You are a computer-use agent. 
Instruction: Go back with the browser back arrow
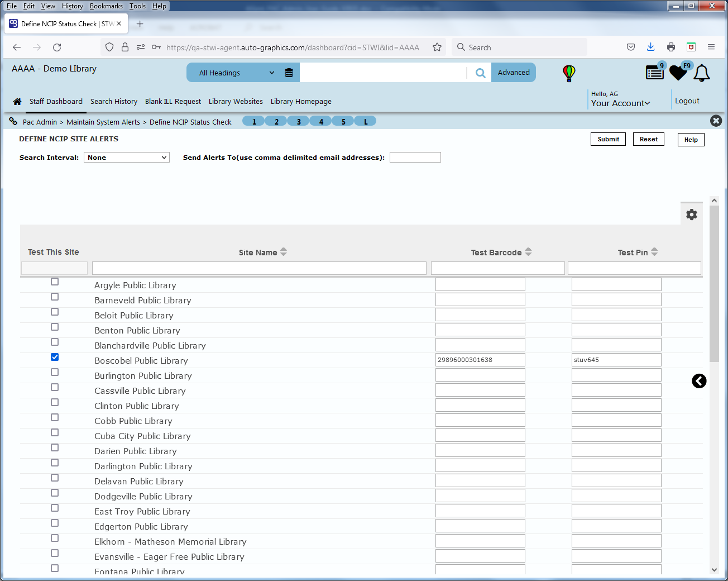pos(17,47)
